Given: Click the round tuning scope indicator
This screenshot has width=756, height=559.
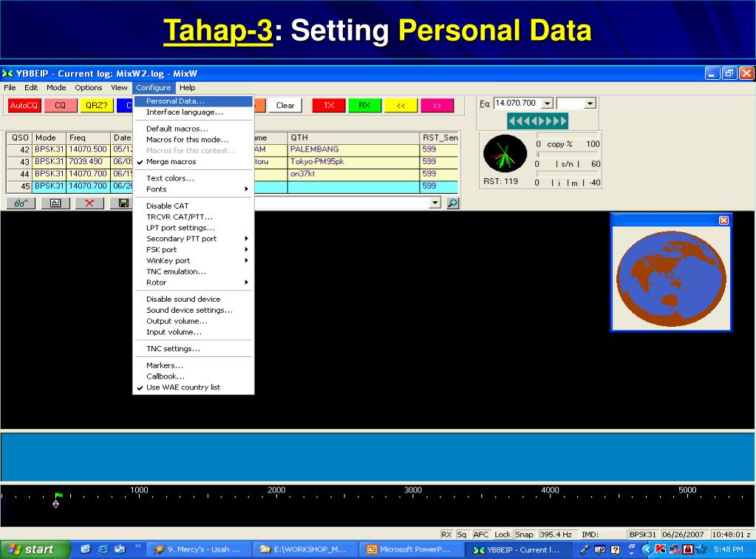Looking at the screenshot, I should point(505,154).
